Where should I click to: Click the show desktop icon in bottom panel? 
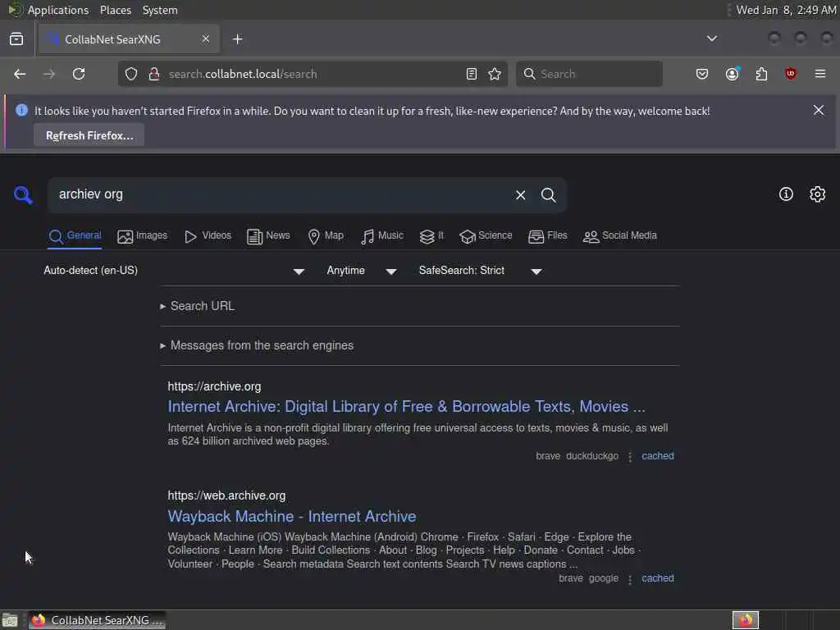[10, 620]
